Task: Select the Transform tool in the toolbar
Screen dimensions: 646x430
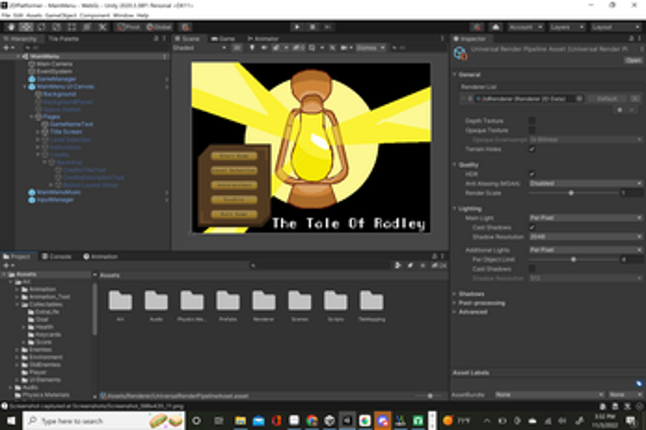Action: [87, 27]
